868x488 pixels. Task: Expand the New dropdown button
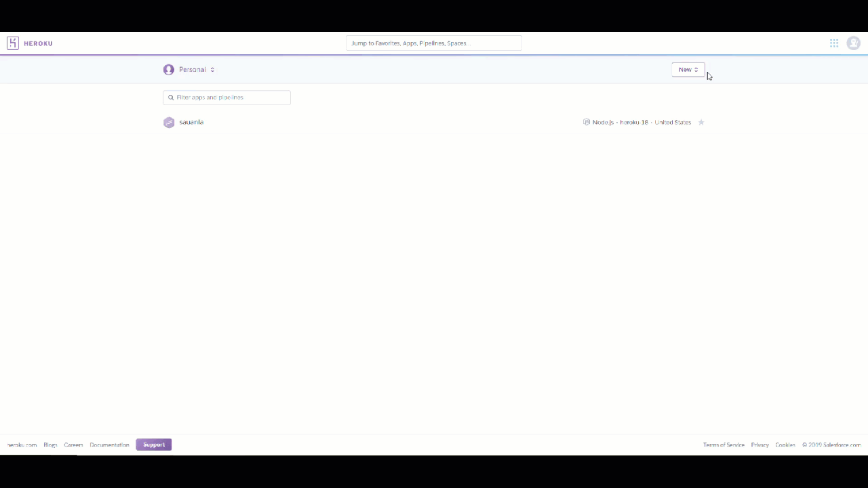pos(688,70)
